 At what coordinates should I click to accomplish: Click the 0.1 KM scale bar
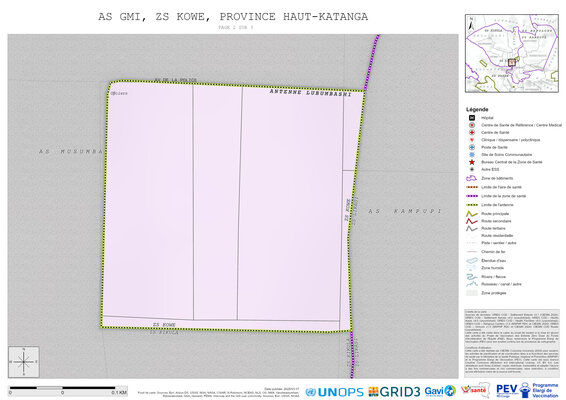pyautogui.click(x=68, y=391)
